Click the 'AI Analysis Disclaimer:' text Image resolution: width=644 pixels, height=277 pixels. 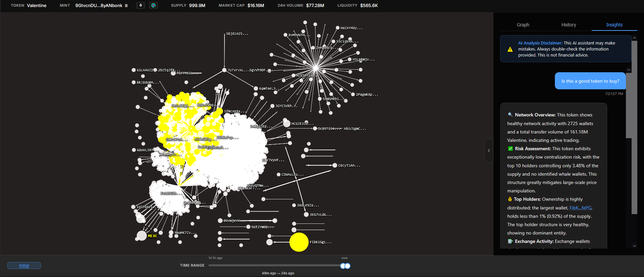click(x=540, y=43)
